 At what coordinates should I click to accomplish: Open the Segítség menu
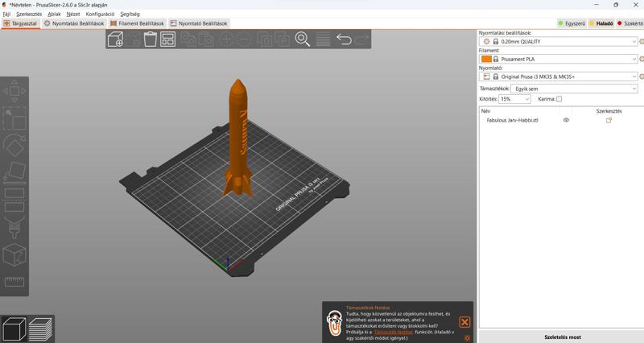coord(130,14)
